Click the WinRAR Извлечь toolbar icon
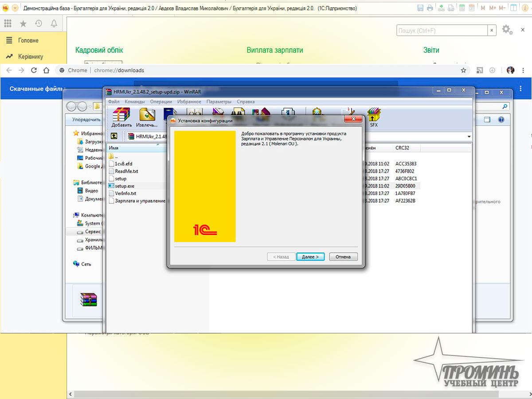 click(x=147, y=117)
